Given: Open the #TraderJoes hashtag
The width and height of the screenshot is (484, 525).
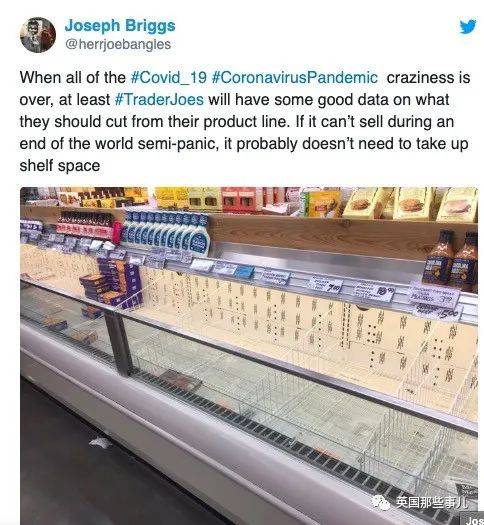Looking at the screenshot, I should click(x=159, y=99).
